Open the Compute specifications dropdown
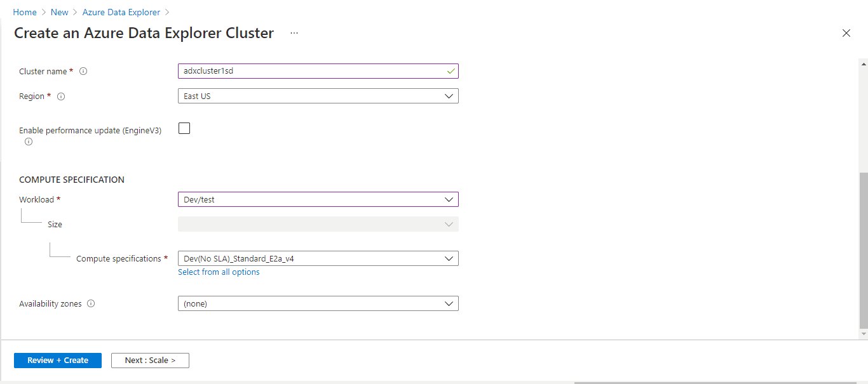The width and height of the screenshot is (868, 384). [x=318, y=258]
